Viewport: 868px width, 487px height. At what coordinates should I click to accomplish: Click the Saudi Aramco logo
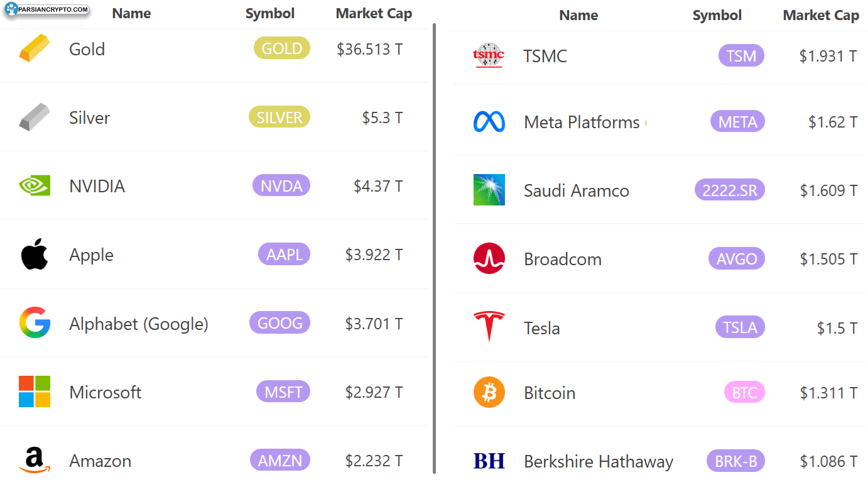[489, 190]
